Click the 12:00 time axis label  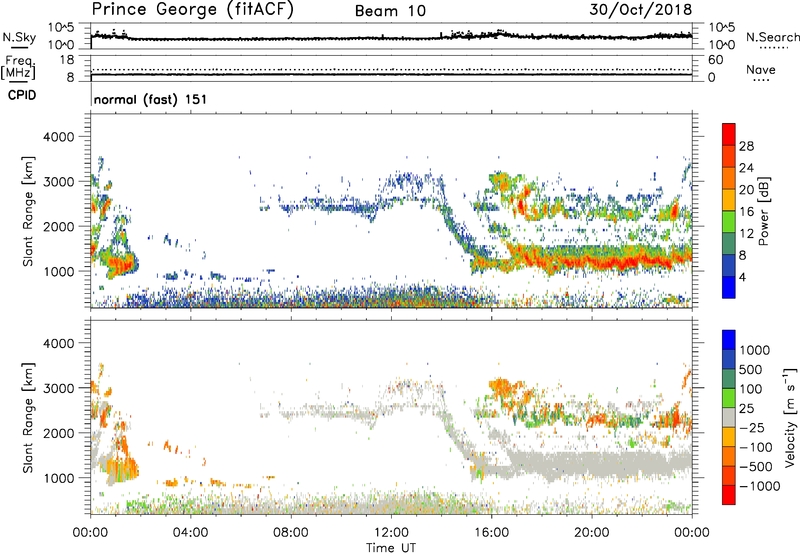tap(391, 533)
